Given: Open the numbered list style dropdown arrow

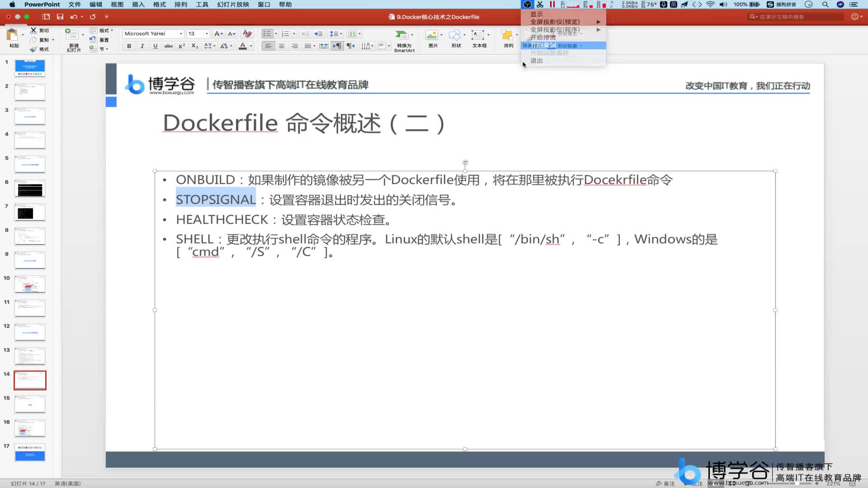Looking at the screenshot, I should coord(294,34).
